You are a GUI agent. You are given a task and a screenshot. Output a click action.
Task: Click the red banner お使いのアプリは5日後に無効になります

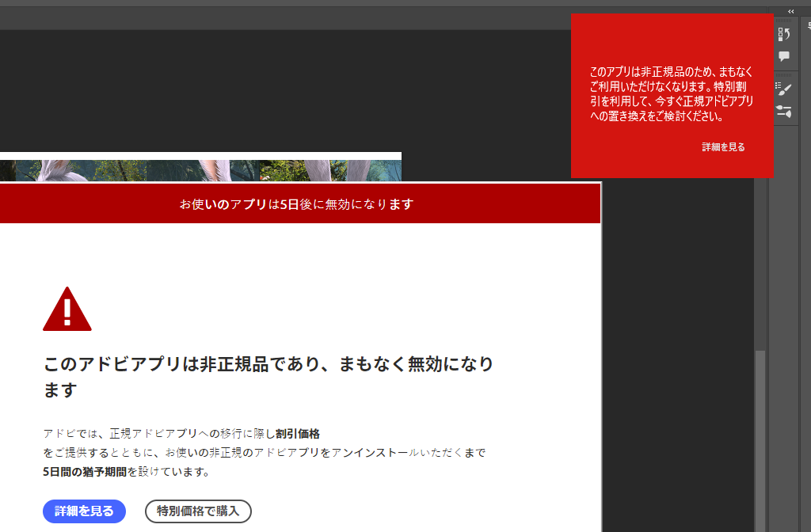[297, 204]
